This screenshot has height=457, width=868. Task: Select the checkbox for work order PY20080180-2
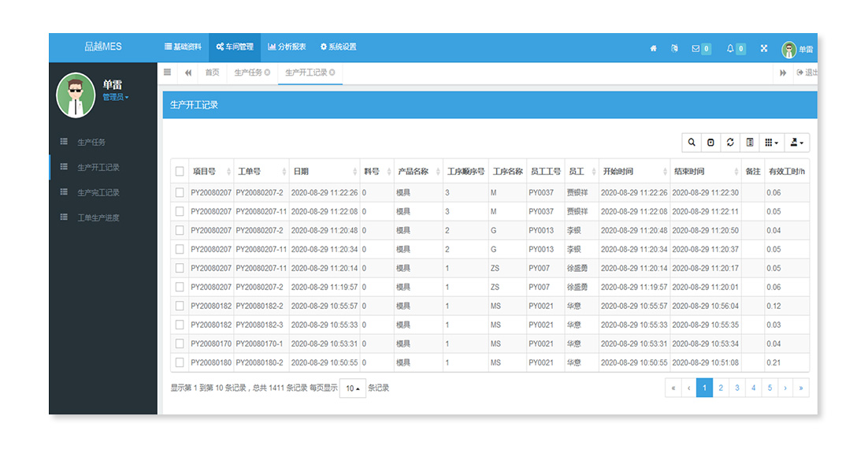pyautogui.click(x=180, y=363)
